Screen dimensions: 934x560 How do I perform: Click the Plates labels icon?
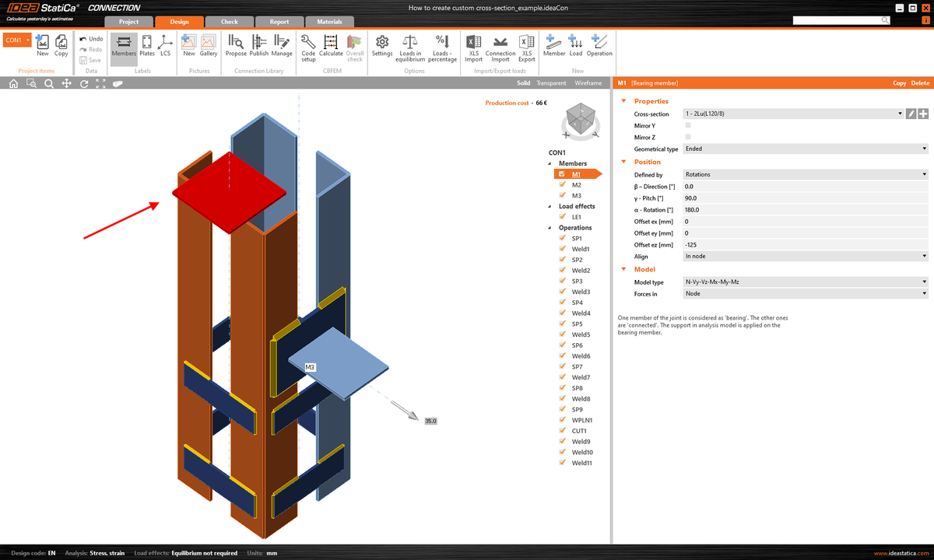click(x=146, y=47)
